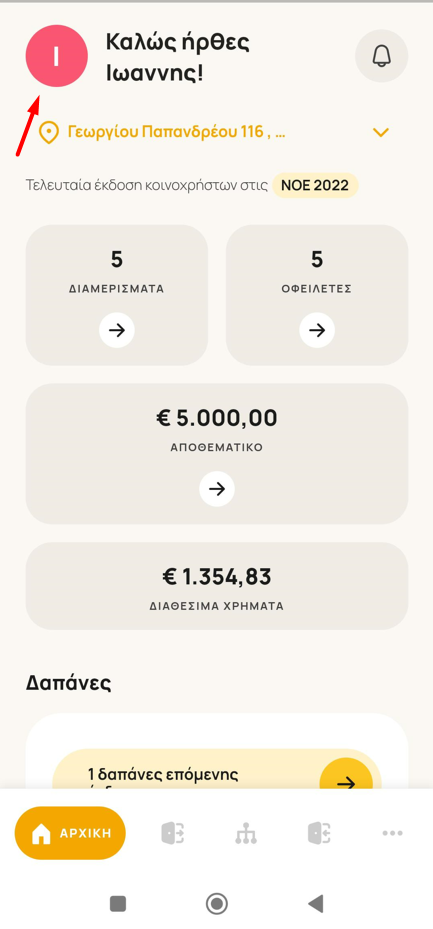Expand the building address dropdown chevron
433x929 pixels.
pos(381,132)
